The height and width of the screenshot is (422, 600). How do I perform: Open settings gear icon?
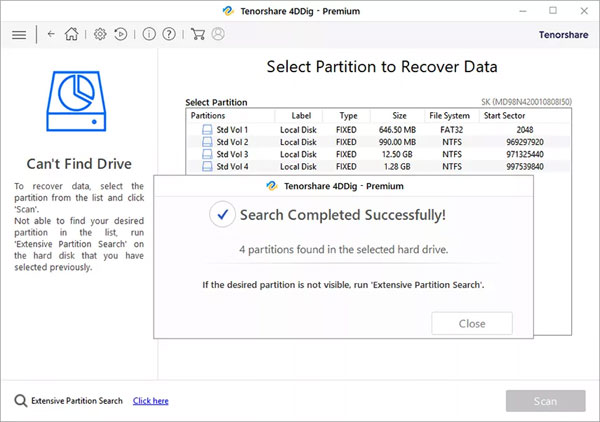[x=100, y=34]
